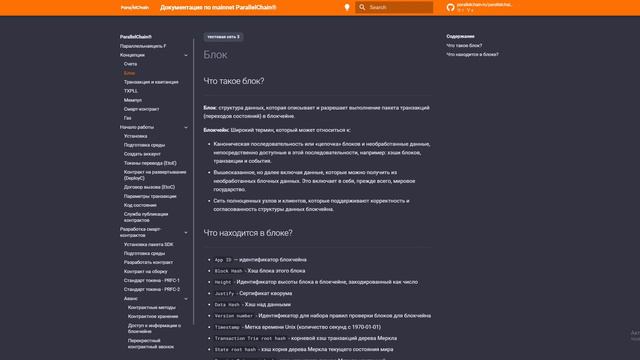Image resolution: width=640 pixels, height=360 pixels.
Task: Open the Счета sidebar page
Action: 130,64
